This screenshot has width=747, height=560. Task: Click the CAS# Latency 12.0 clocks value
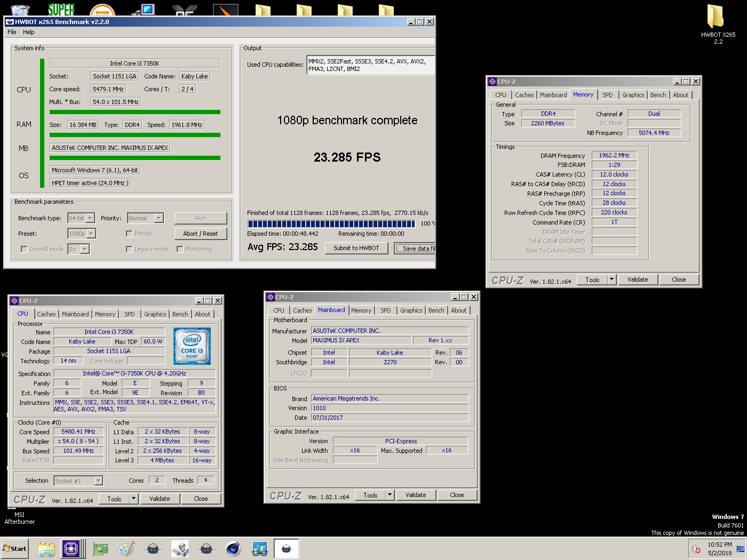[614, 174]
